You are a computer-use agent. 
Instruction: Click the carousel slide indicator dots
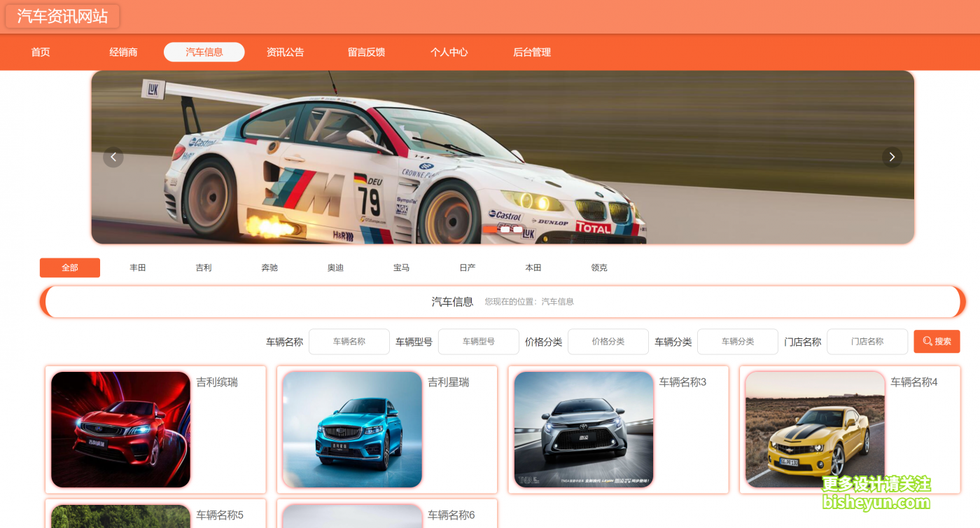pos(503,229)
